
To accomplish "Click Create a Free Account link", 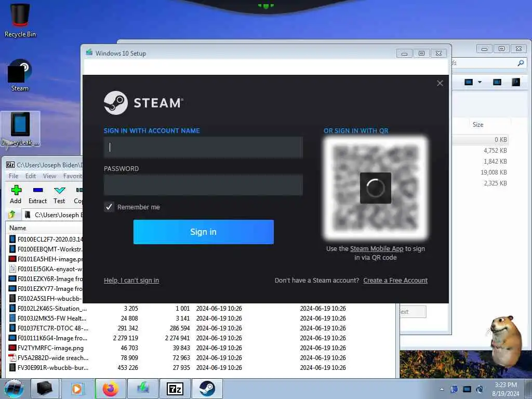I will click(x=395, y=280).
